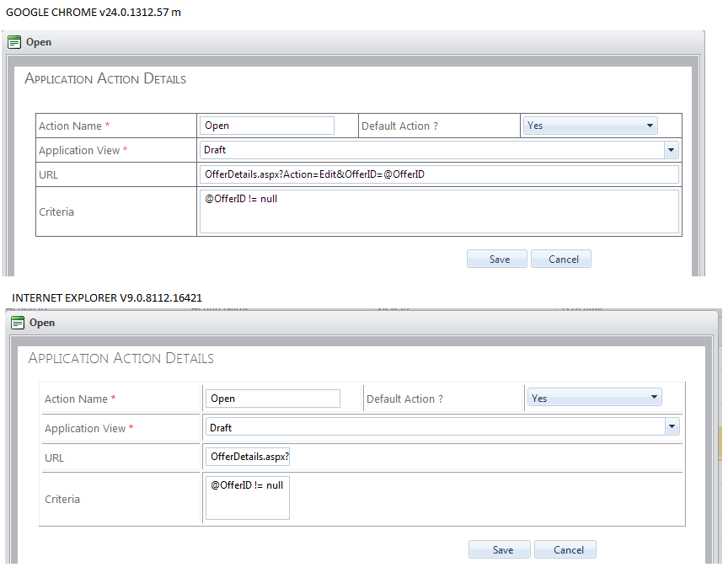Expand Application View dropdown in Internet Explorer dialog
This screenshot has height=578, width=728.
coord(672,427)
